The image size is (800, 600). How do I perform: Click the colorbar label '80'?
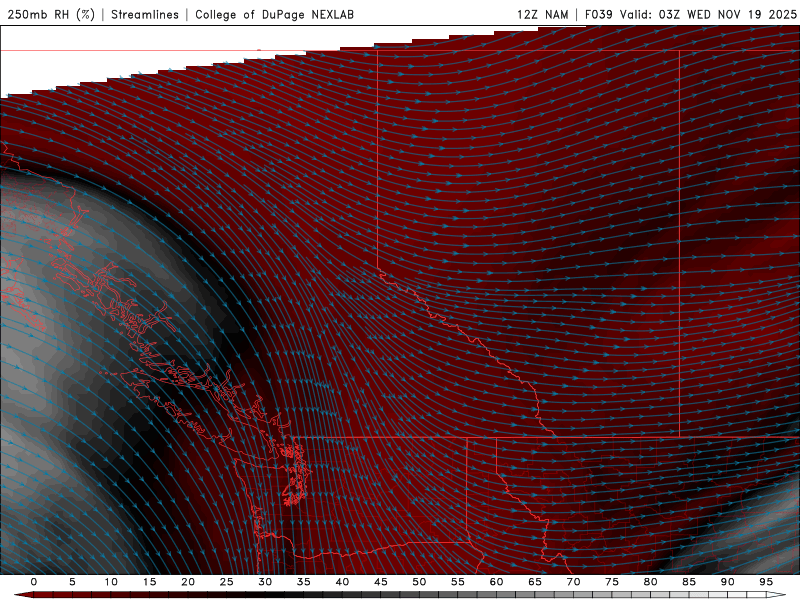pyautogui.click(x=650, y=582)
